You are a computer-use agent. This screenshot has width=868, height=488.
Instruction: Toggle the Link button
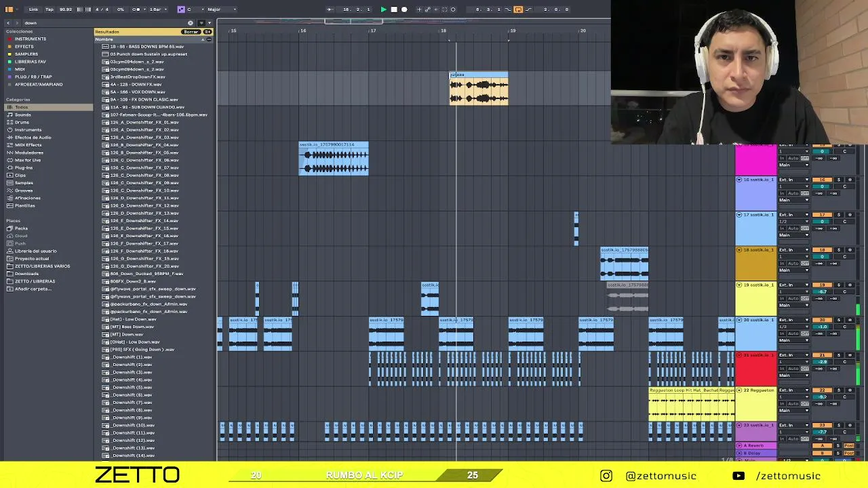click(33, 9)
